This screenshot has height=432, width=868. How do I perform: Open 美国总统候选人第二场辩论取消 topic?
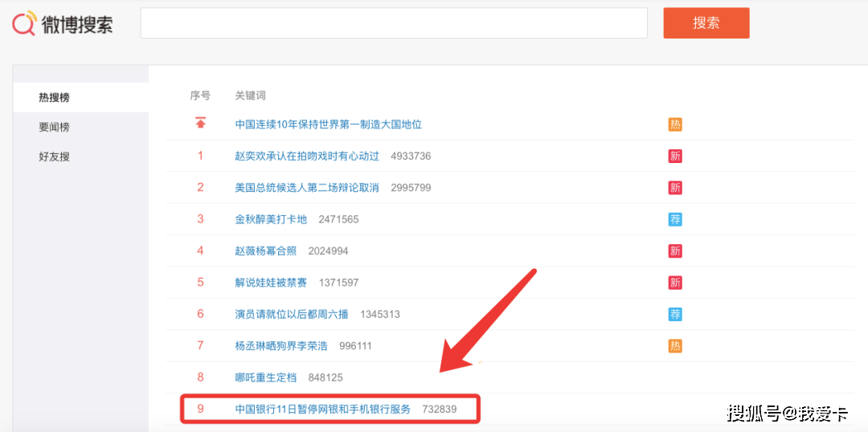307,188
